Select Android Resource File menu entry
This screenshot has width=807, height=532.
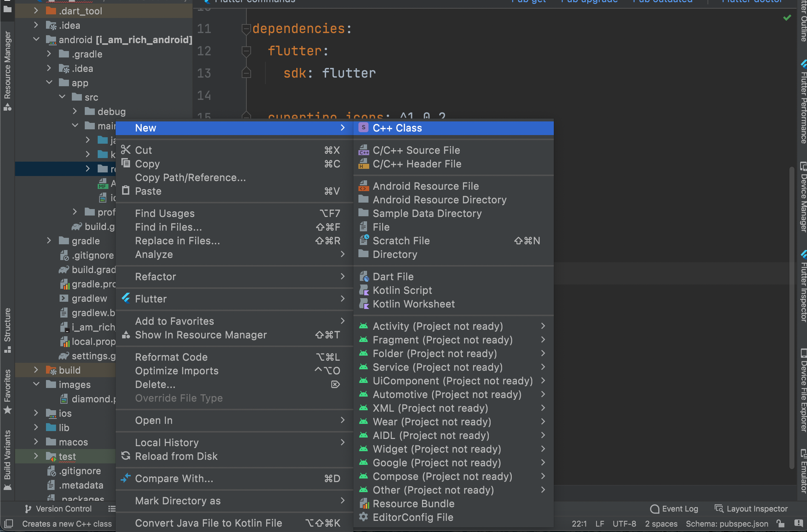pos(425,186)
